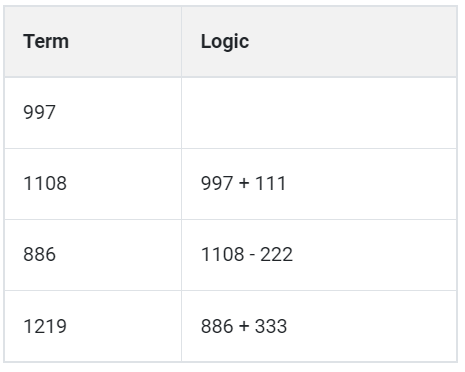Click 997 inside the Logic column
The image size is (465, 372).
[x=217, y=183]
